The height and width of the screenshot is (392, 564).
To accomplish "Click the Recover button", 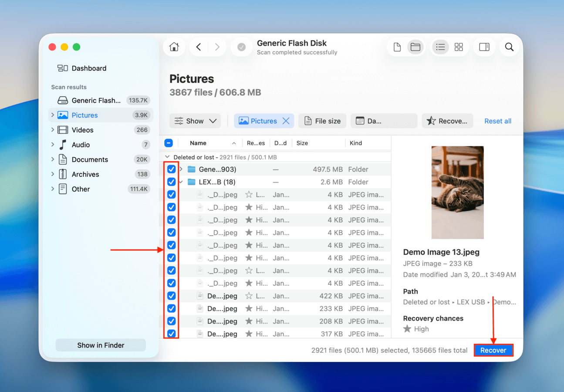I will click(493, 350).
